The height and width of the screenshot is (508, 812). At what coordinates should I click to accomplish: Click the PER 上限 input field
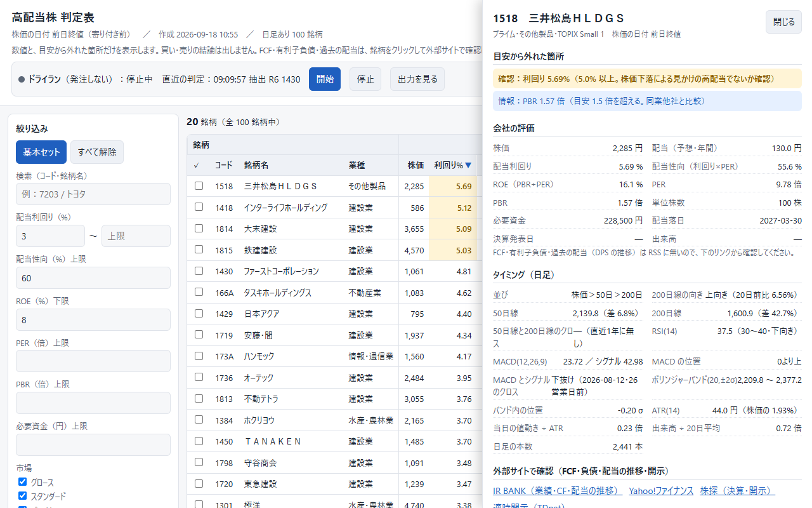tap(93, 361)
